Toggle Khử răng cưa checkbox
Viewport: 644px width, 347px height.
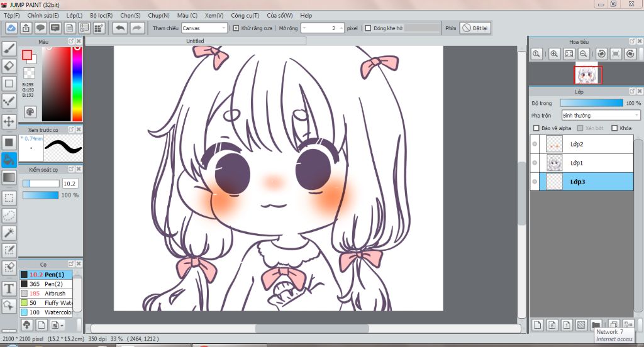[236, 28]
